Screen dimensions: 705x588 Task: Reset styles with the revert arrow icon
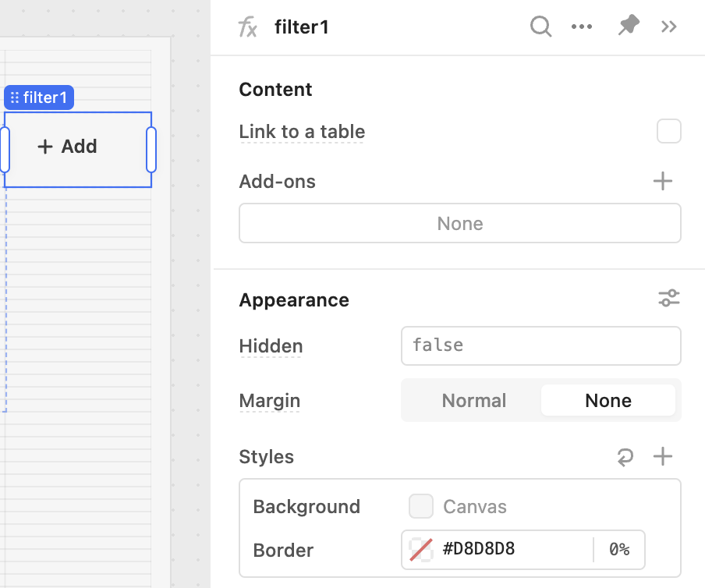[625, 457]
